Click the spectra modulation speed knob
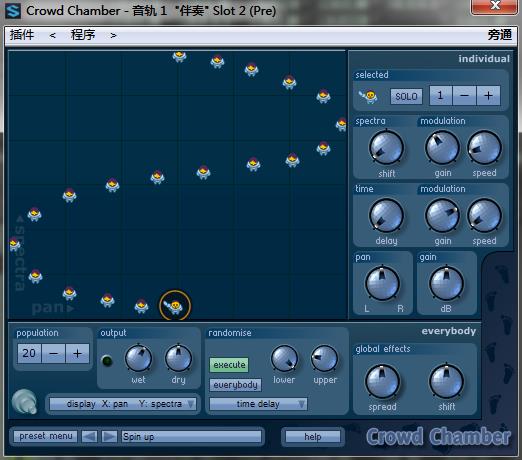Screen dimensions: 522x460 point(484,148)
